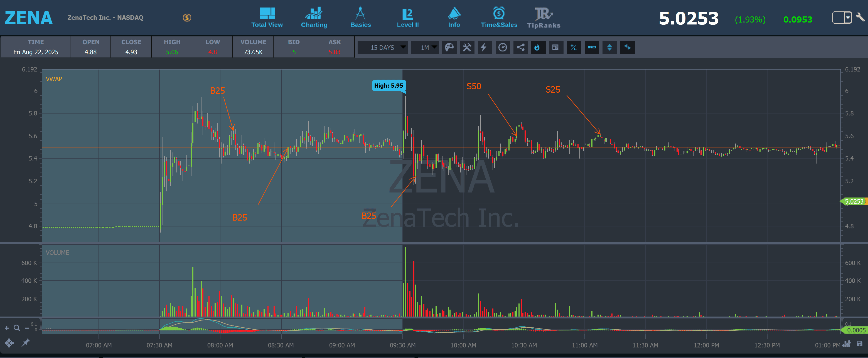The height and width of the screenshot is (358, 868).
Task: Toggle the flame hot-list button
Action: pos(538,48)
